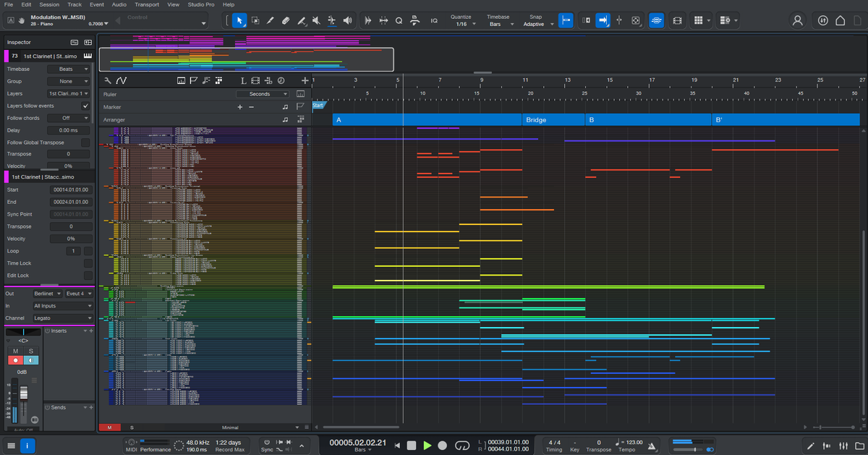Toggle the Edit Lock checkbox
The height and width of the screenshot is (455, 868).
pyautogui.click(x=88, y=276)
